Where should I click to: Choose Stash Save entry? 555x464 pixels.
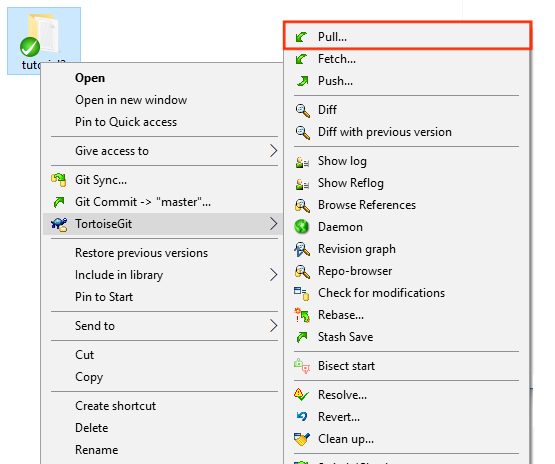408,337
